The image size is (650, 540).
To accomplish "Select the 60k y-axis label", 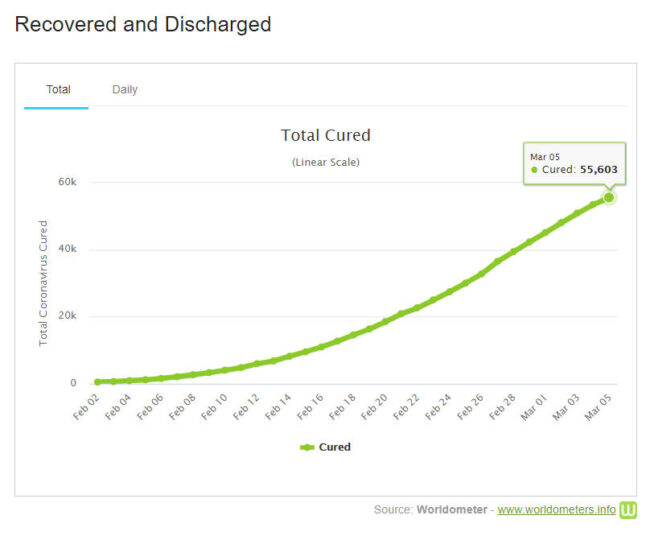I will [66, 183].
